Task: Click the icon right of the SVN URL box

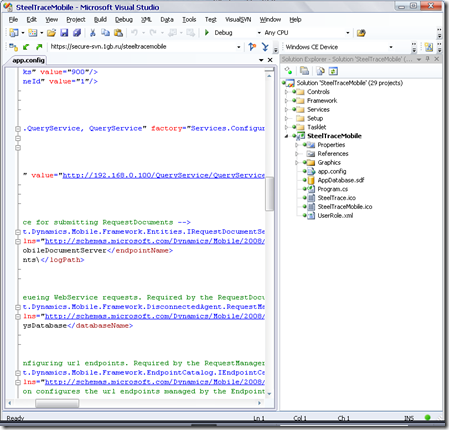Action: 252,47
